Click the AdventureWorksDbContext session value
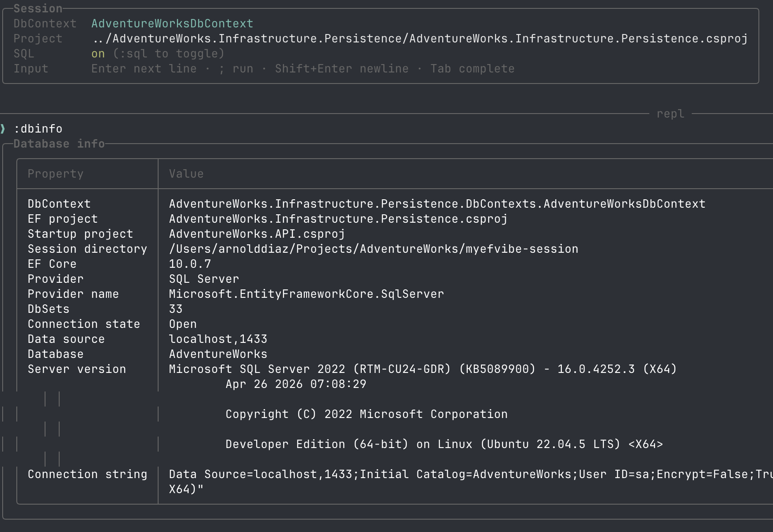 point(172,23)
